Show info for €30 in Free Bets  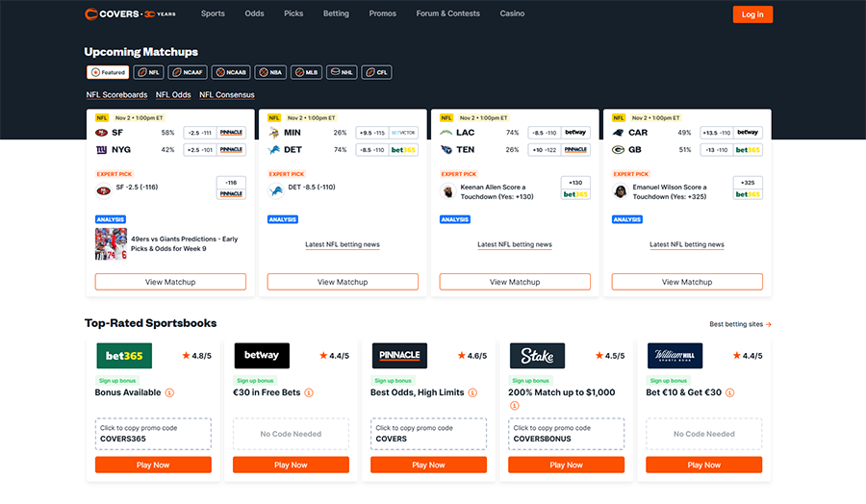pyautogui.click(x=309, y=393)
